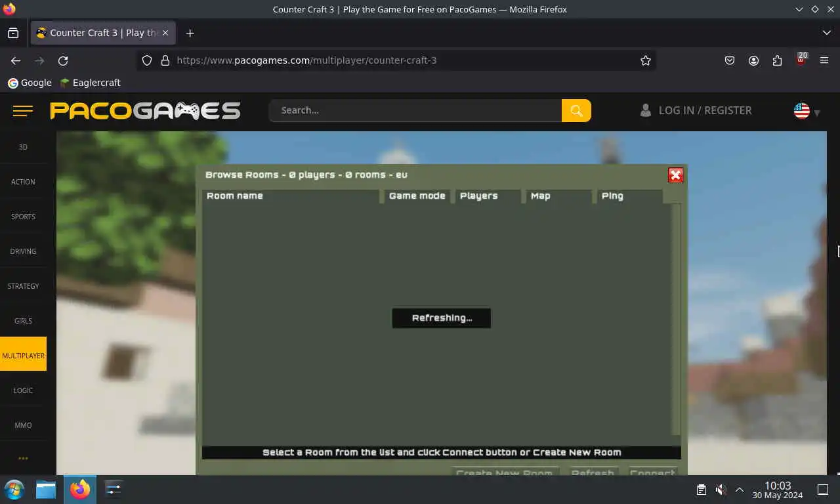Open the red extension icon with badge 20

coord(801,60)
